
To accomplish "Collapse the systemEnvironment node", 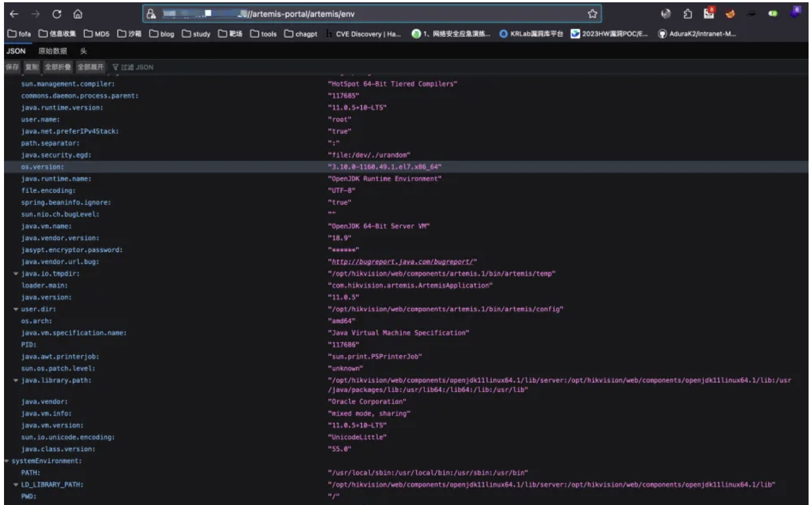I will click(x=7, y=461).
